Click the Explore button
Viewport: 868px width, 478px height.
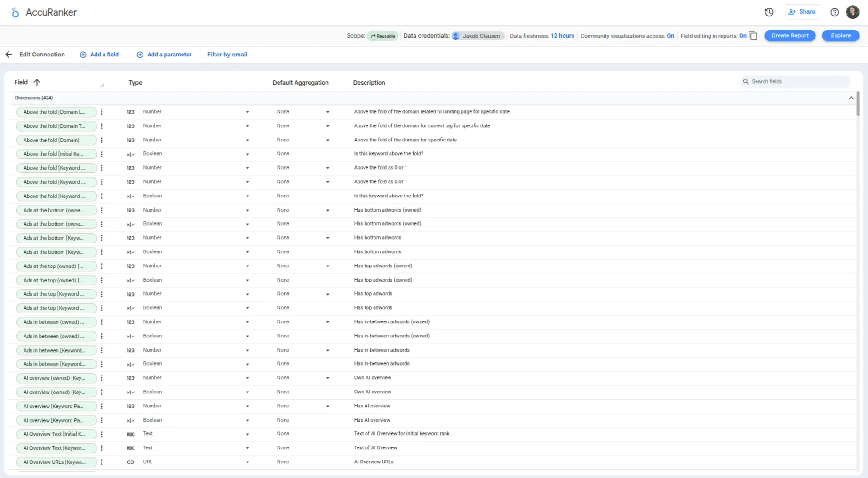[840, 36]
